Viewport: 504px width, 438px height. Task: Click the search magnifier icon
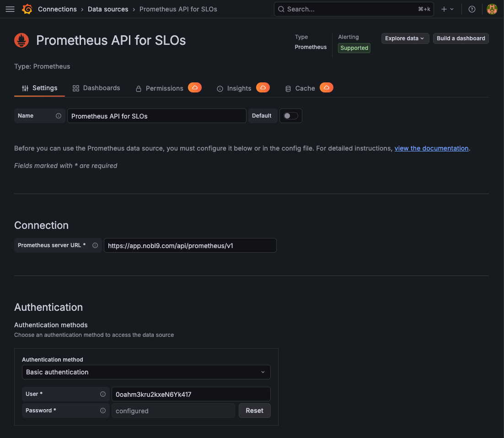(x=281, y=9)
